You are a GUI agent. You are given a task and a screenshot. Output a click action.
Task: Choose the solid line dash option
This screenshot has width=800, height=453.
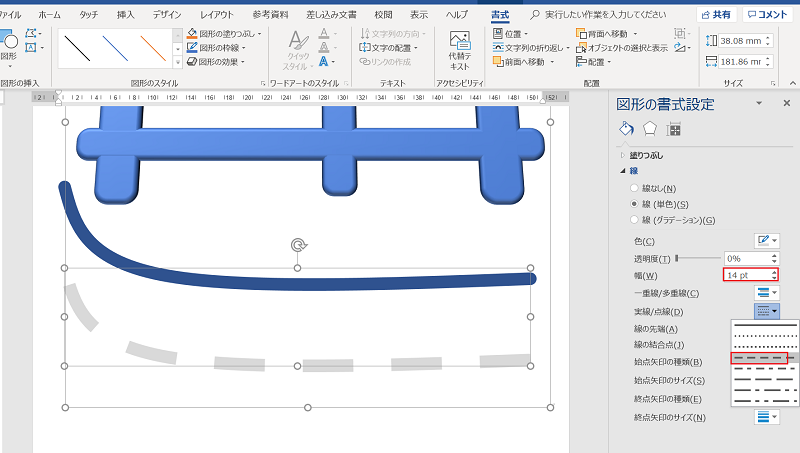765,325
